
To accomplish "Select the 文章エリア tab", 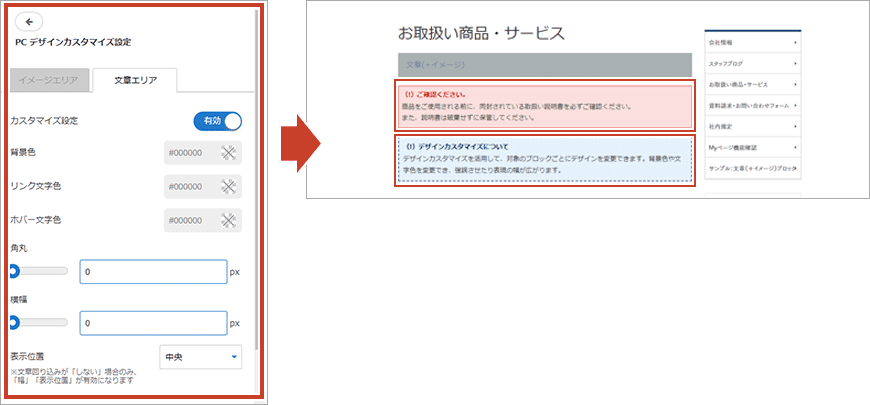I will 134,81.
